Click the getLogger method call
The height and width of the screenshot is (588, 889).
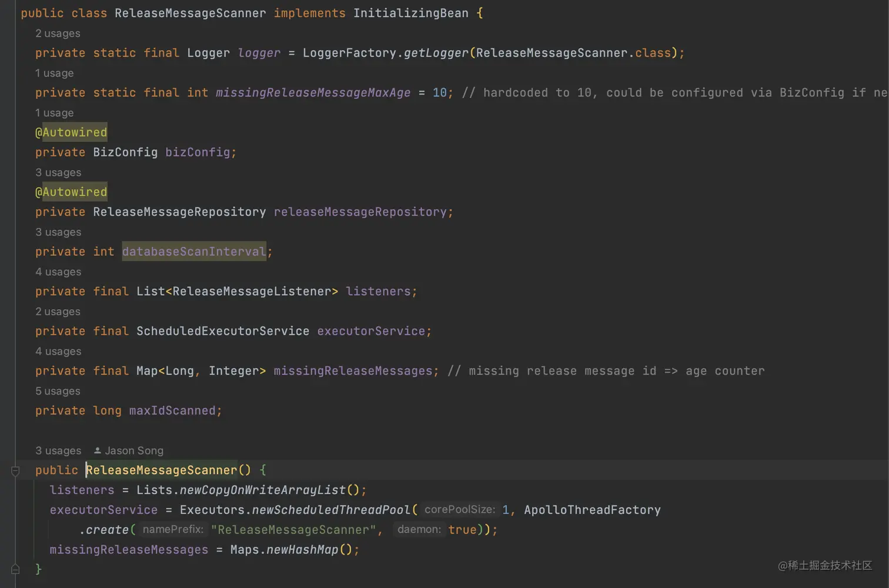(x=436, y=53)
